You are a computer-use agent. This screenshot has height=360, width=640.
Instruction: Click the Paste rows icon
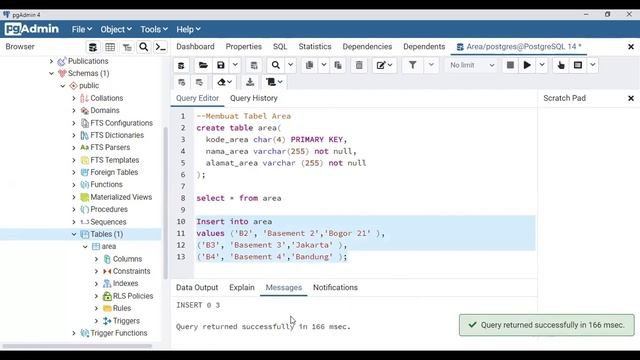coord(338,65)
